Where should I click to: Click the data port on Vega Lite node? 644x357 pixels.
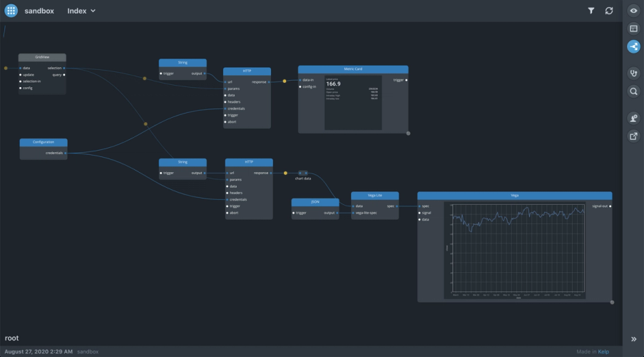[353, 206]
